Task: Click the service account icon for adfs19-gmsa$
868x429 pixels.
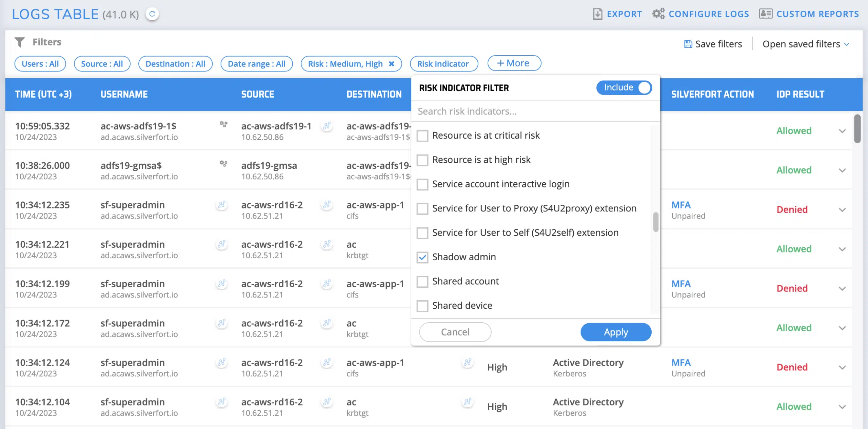Action: click(x=223, y=164)
